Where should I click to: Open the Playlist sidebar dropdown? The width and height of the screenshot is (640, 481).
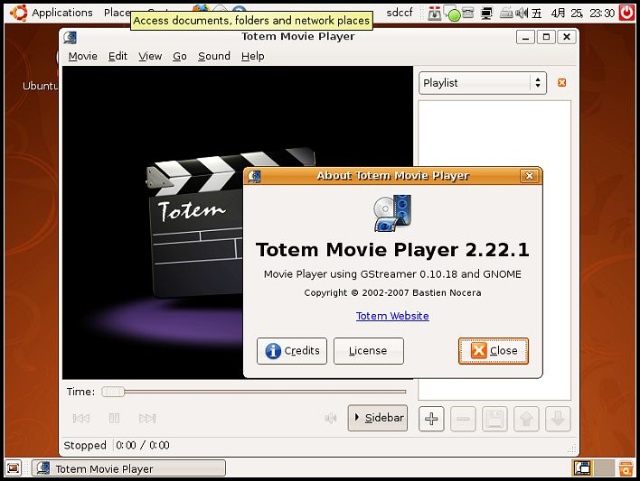pyautogui.click(x=482, y=83)
